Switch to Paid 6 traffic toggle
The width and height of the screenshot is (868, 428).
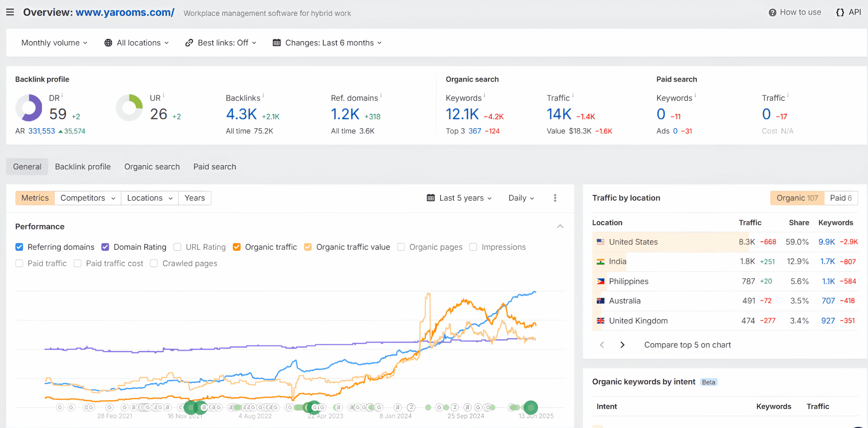click(841, 198)
